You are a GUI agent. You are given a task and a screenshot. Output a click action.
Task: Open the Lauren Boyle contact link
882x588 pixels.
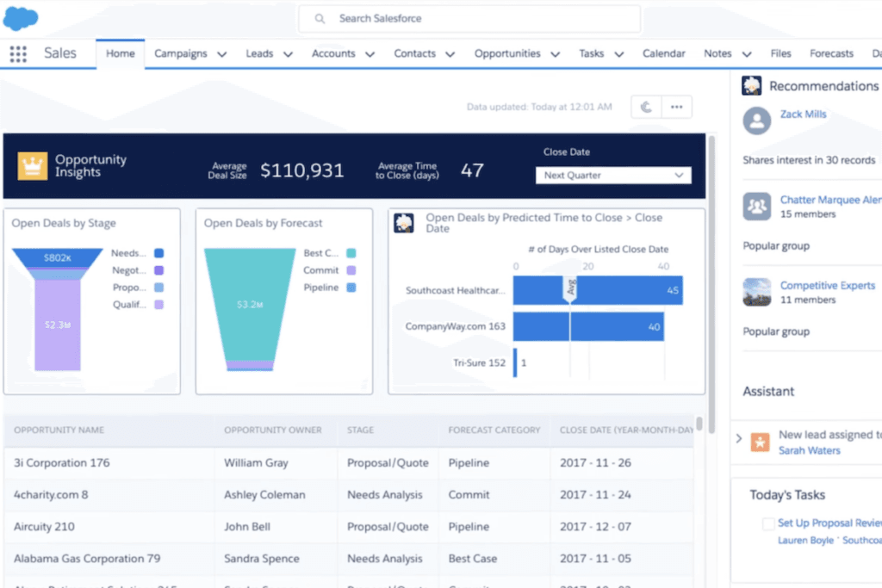pyautogui.click(x=805, y=540)
